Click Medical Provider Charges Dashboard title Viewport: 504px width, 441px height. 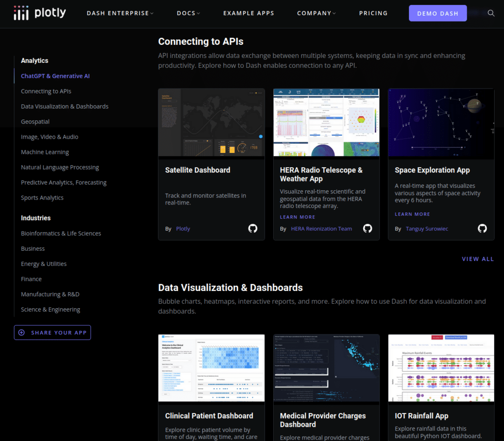[323, 420]
